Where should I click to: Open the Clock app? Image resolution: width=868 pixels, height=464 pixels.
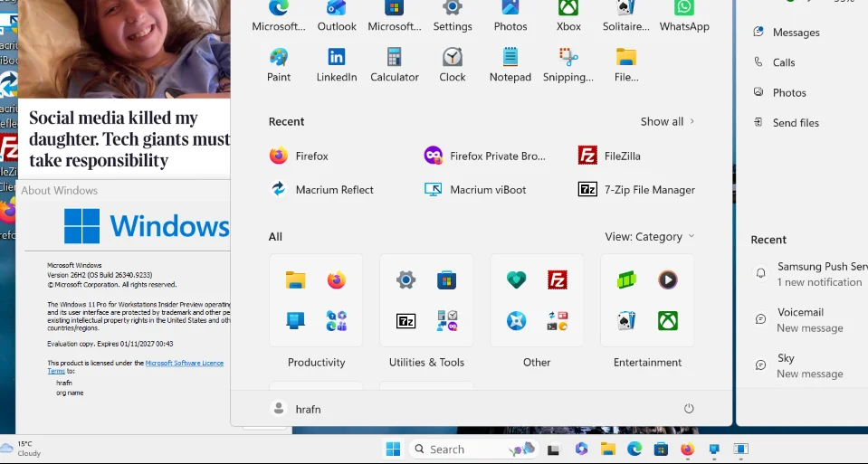(453, 65)
